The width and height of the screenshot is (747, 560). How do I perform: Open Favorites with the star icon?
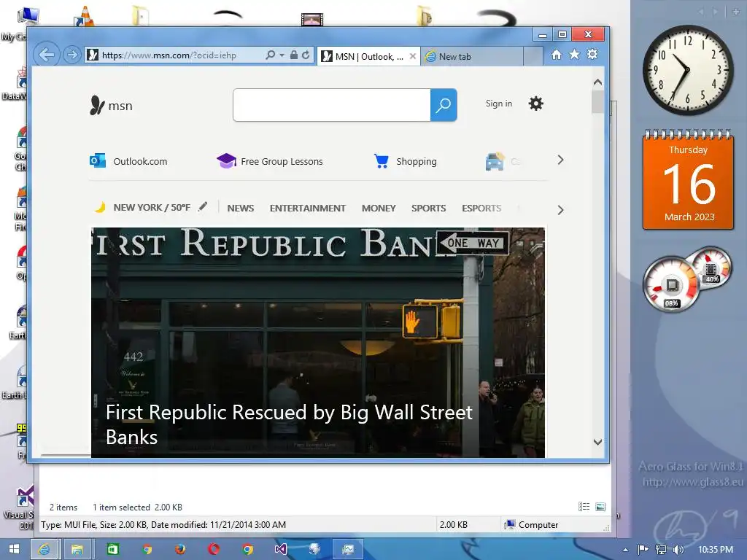pyautogui.click(x=575, y=54)
